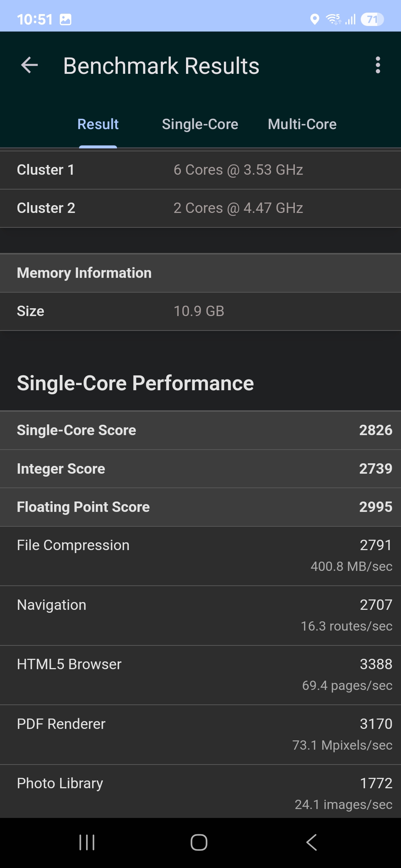Select the Result tab
This screenshot has height=868, width=401.
point(98,124)
